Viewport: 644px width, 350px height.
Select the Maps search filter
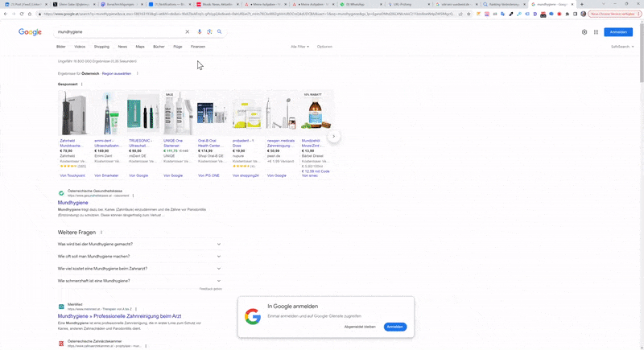[x=140, y=47]
